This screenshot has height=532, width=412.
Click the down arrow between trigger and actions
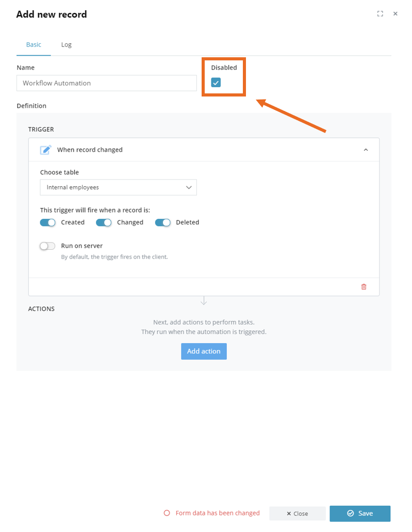204,301
